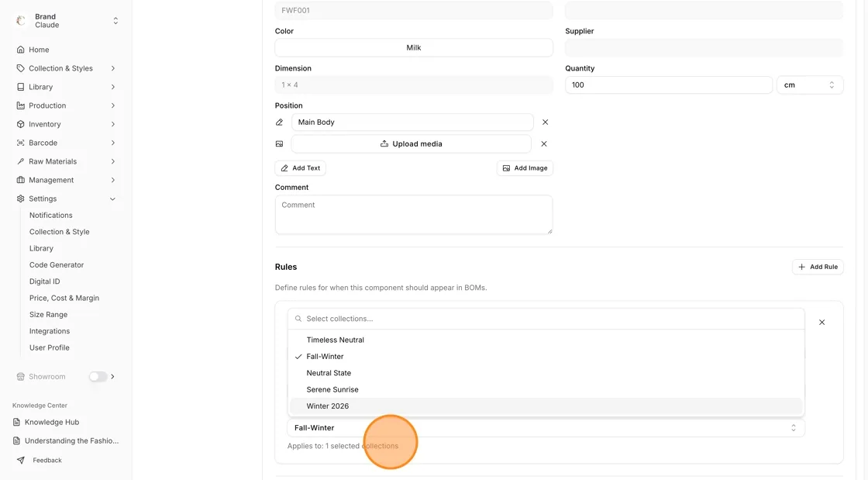This screenshot has width=868, height=480.
Task: Expand the Showroom chevron arrow
Action: (x=113, y=376)
